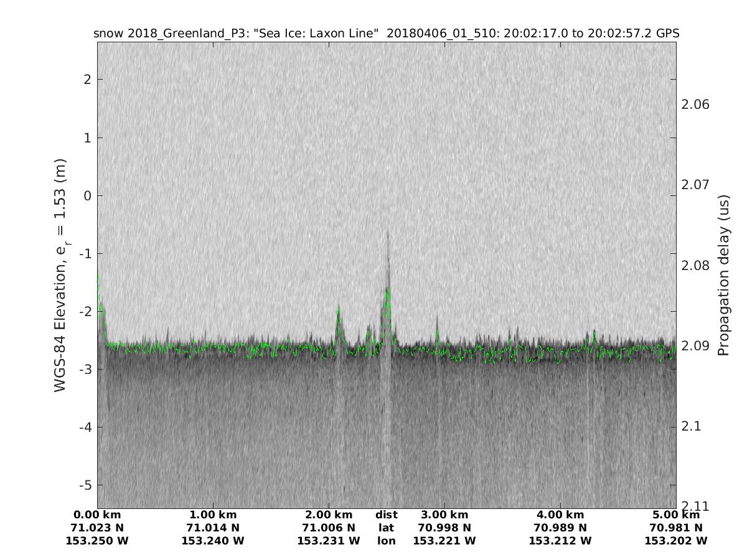Select the '3.00 km' x-axis tick label

(444, 515)
